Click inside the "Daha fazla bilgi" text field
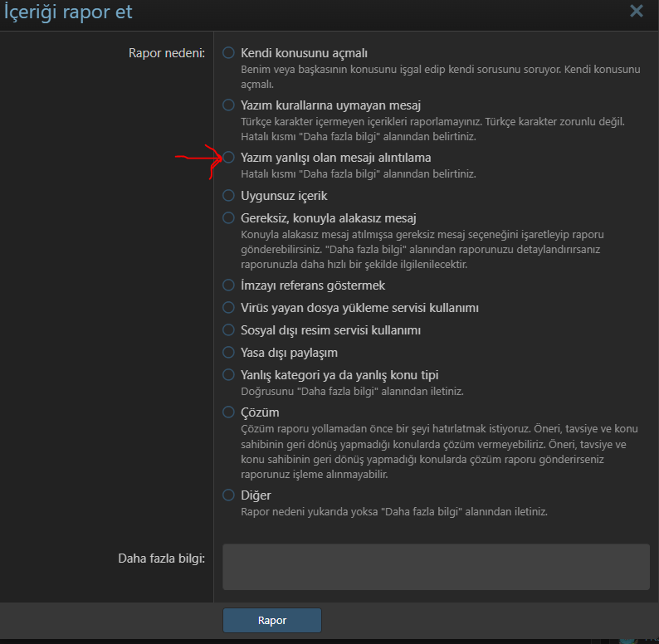 pyautogui.click(x=436, y=567)
